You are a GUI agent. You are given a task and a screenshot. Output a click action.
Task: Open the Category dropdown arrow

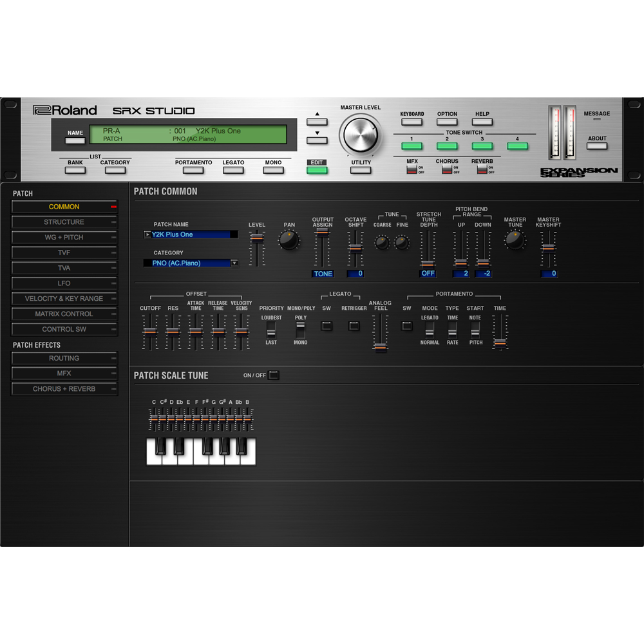(x=234, y=263)
